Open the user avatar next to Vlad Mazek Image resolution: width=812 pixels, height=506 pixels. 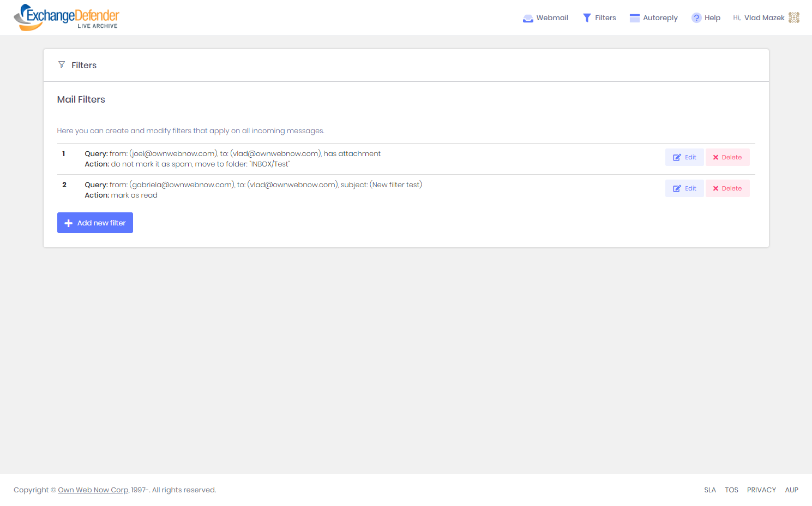(794, 17)
